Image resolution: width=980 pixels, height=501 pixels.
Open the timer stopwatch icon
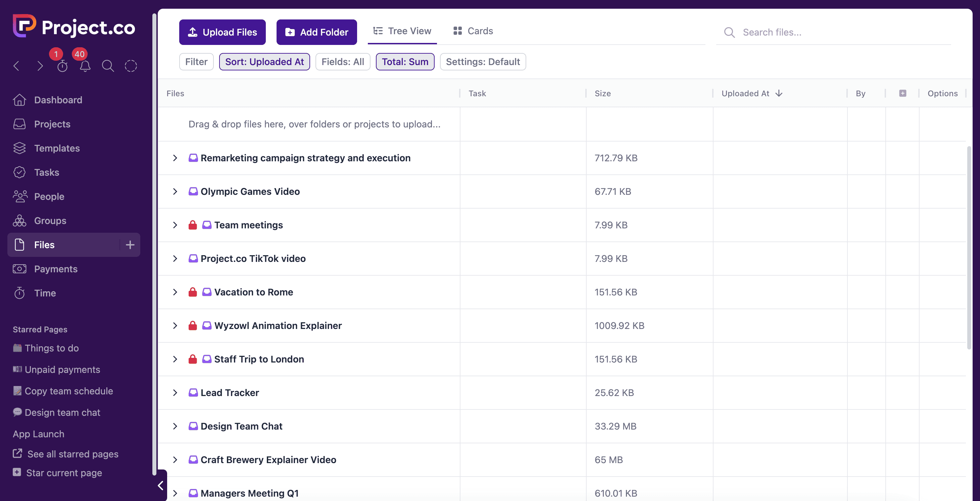[62, 66]
